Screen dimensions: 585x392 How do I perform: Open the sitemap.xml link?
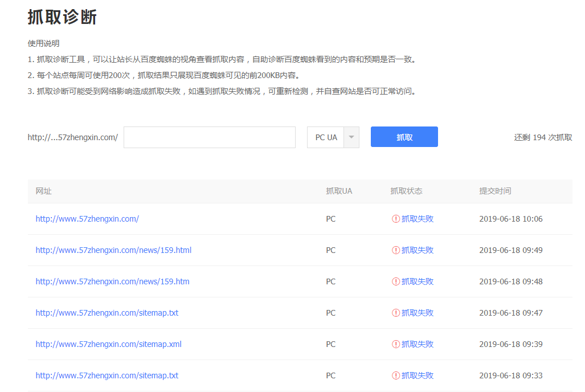click(109, 344)
